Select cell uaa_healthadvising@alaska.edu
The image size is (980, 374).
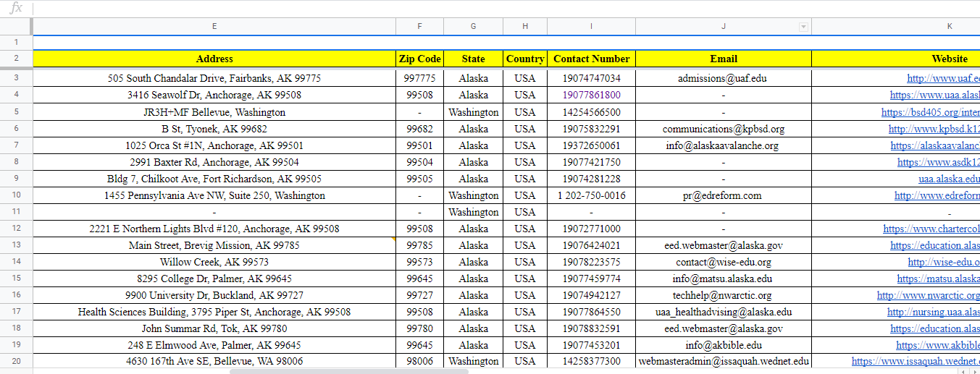click(x=724, y=312)
